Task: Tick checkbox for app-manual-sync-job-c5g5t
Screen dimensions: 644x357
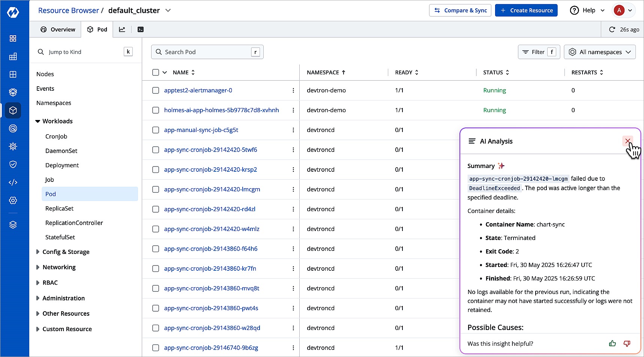Action: [156, 130]
